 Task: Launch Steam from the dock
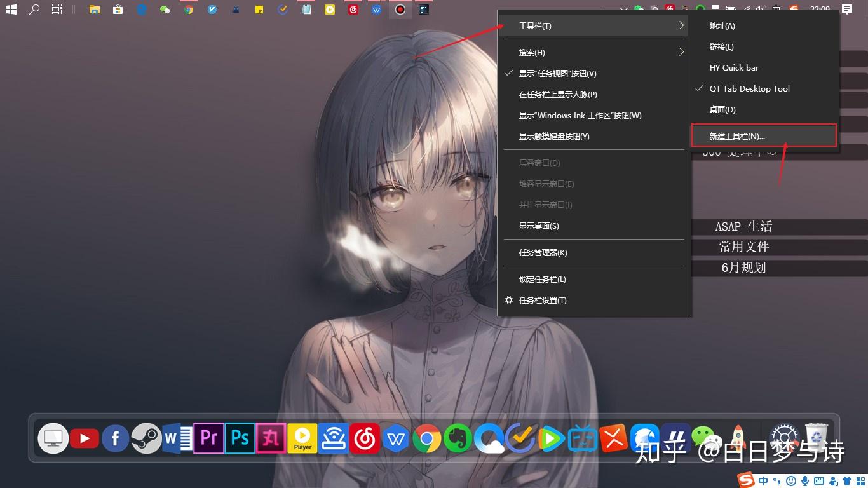click(146, 438)
